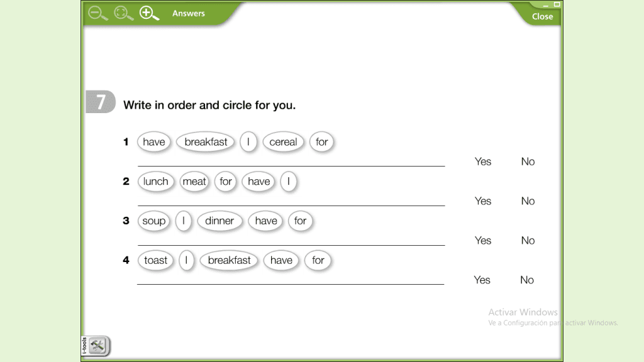Circle Yes for sentence 3
Image resolution: width=644 pixels, height=362 pixels.
[x=483, y=241]
